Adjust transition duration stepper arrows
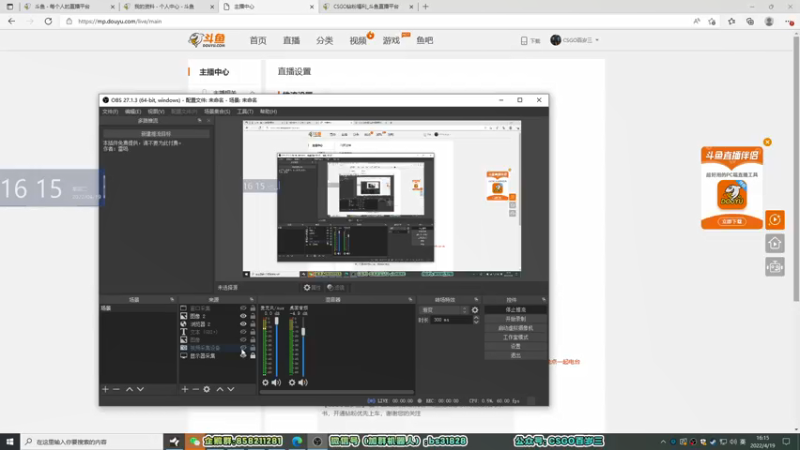 click(476, 320)
